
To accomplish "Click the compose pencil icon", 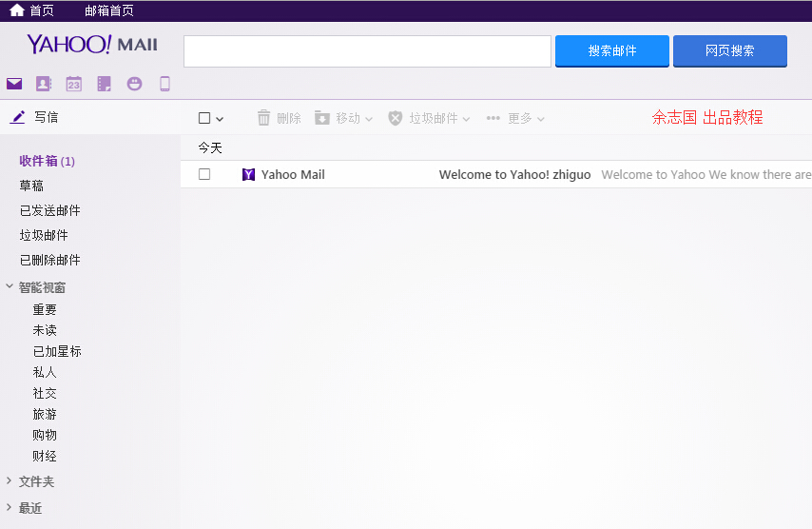I will [x=18, y=117].
